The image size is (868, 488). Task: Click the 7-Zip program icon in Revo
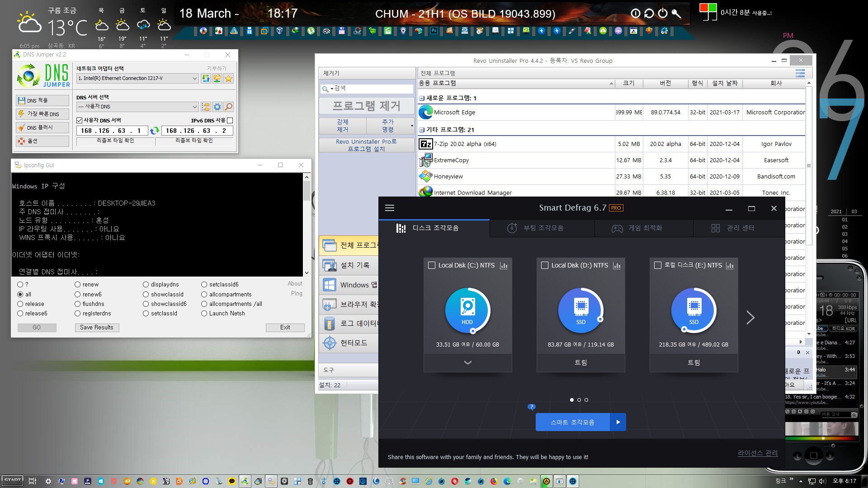pos(425,144)
